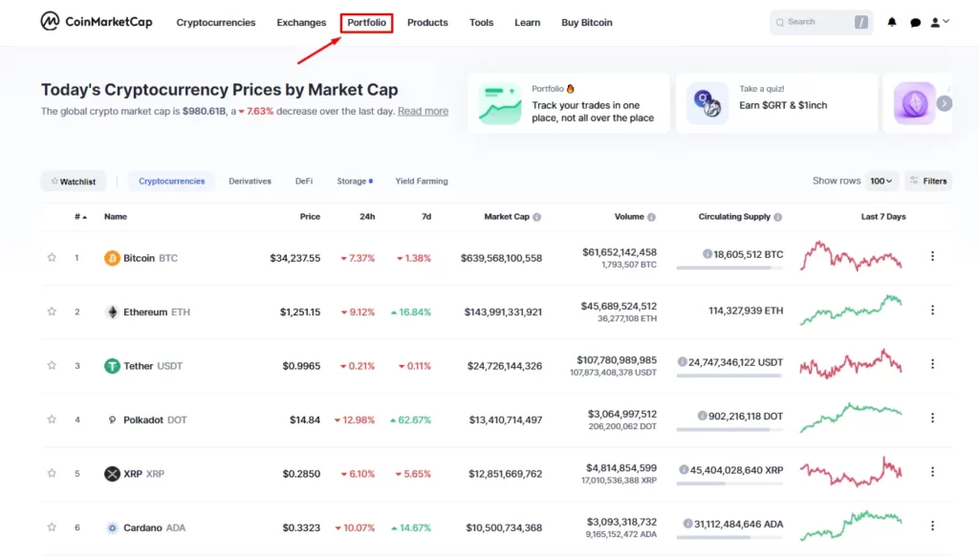Viewport: 979px width, 560px height.
Task: Expand the Show rows 100 dropdown
Action: click(881, 181)
